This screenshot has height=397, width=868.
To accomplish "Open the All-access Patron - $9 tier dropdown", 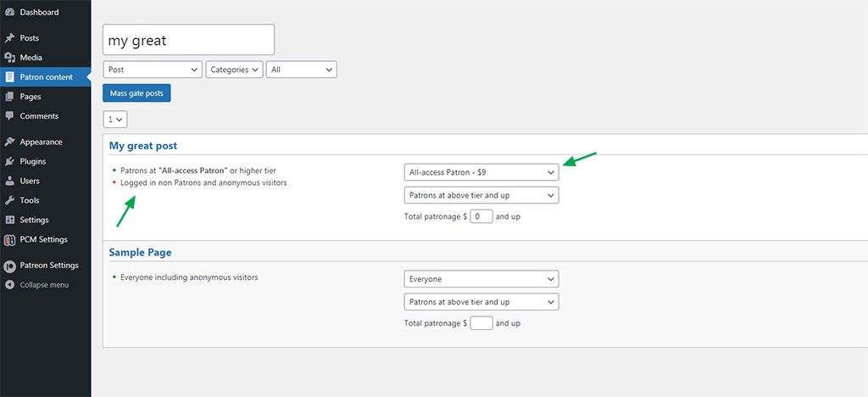I will pos(481,172).
